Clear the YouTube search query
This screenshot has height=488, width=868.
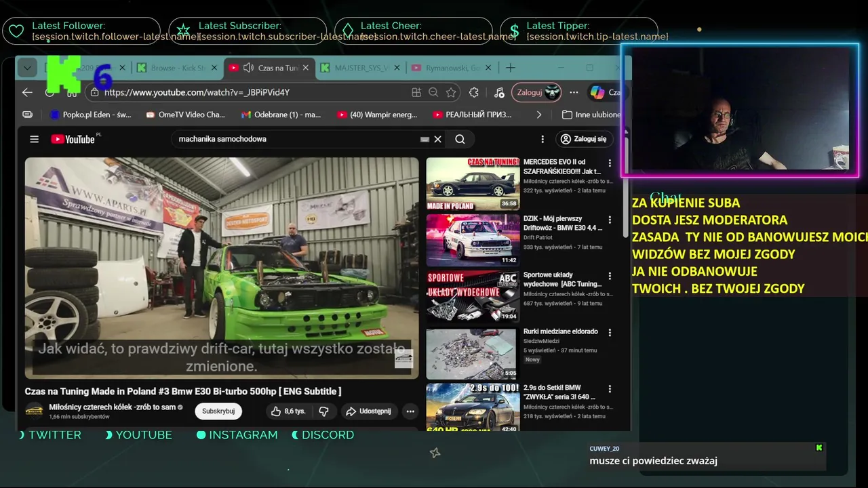pos(438,139)
